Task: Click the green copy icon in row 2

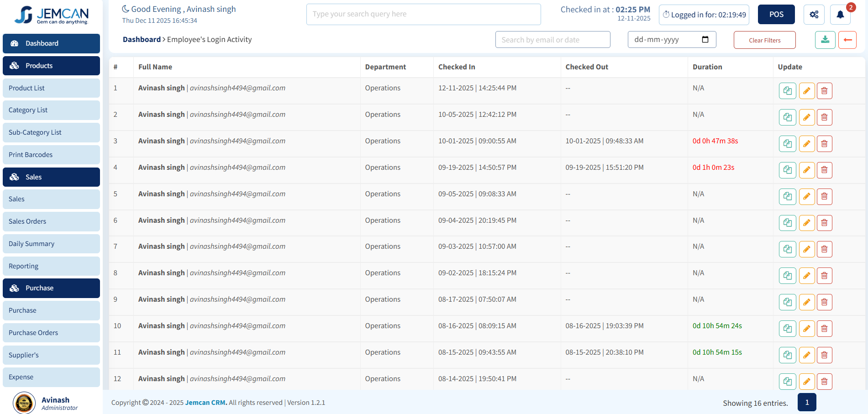Action: (x=787, y=117)
